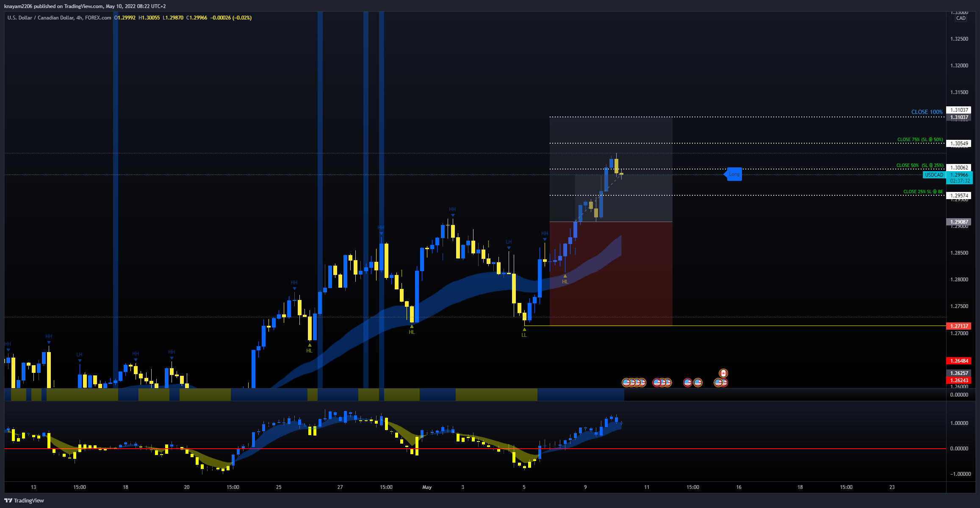Click the isolated orange-ringed US flag beside it

click(x=698, y=383)
